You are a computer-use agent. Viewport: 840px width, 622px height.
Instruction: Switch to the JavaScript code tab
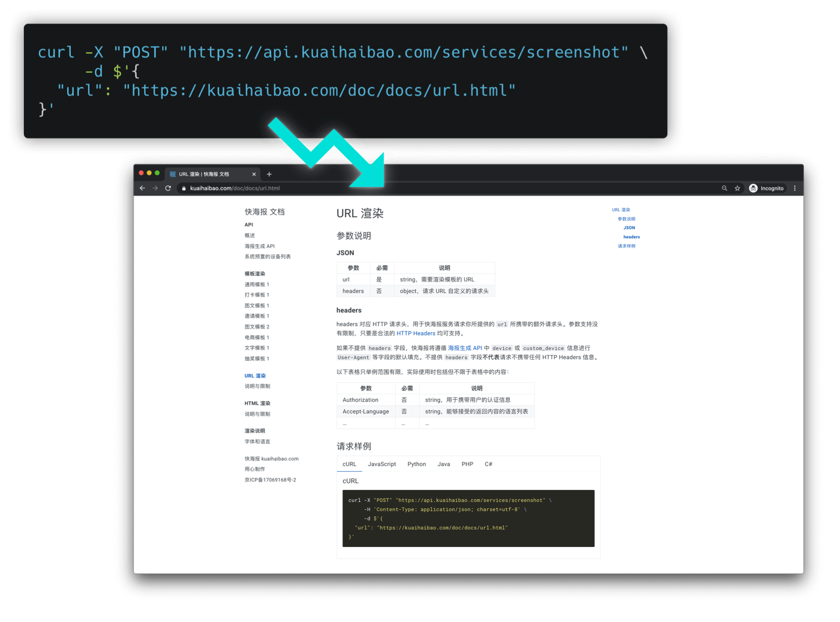[x=381, y=464]
